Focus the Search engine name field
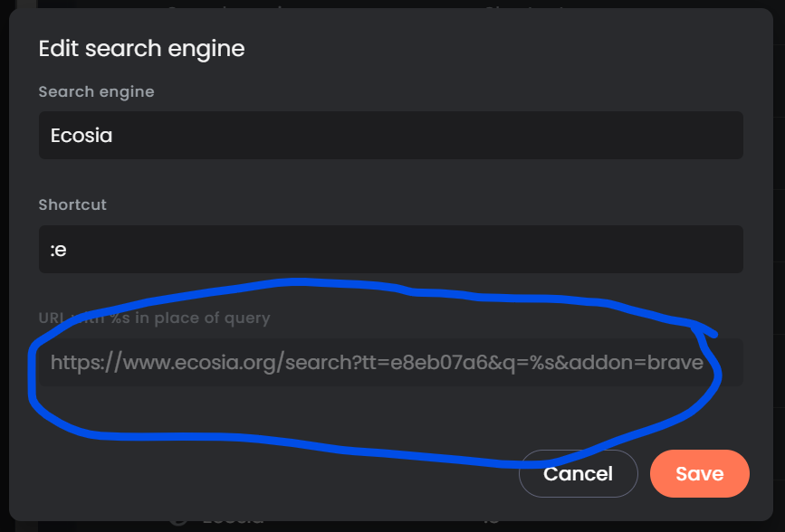The height and width of the screenshot is (532, 785). tap(390, 136)
